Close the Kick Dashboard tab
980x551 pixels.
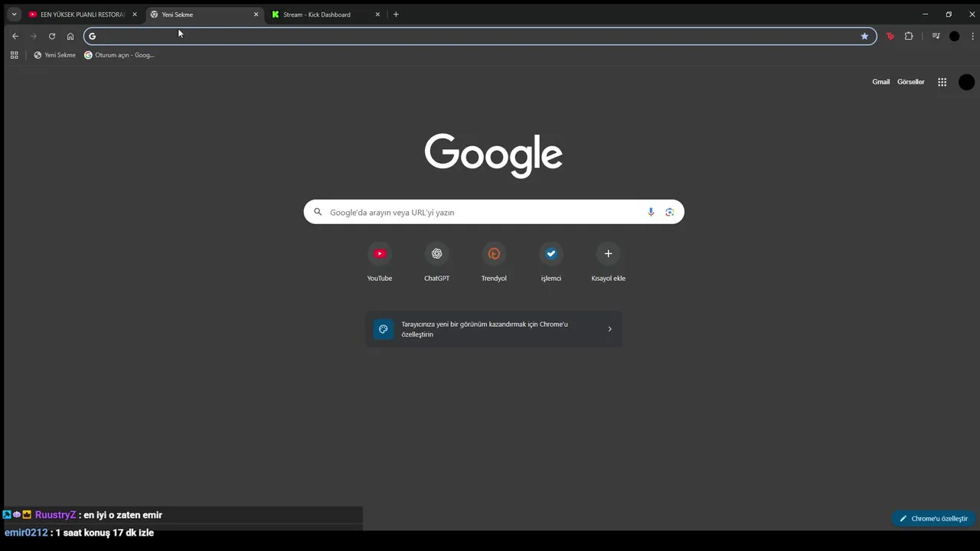point(377,15)
